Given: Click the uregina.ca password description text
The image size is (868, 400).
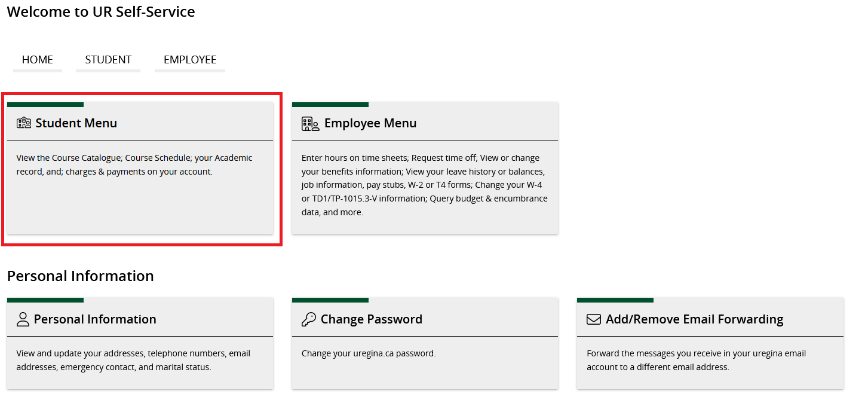Looking at the screenshot, I should tap(369, 353).
